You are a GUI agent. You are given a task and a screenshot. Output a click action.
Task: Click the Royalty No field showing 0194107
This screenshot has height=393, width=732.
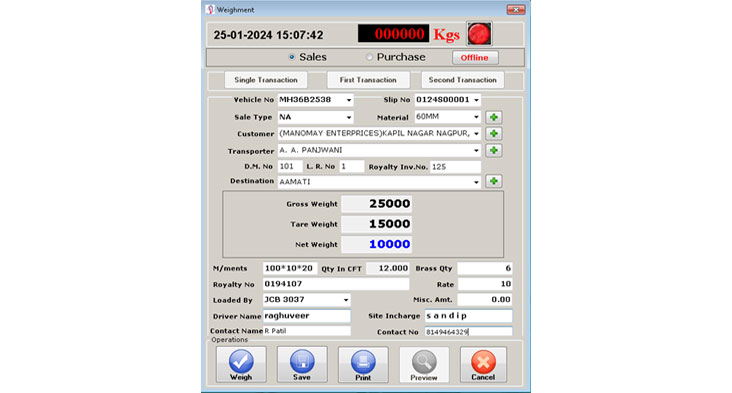point(336,284)
